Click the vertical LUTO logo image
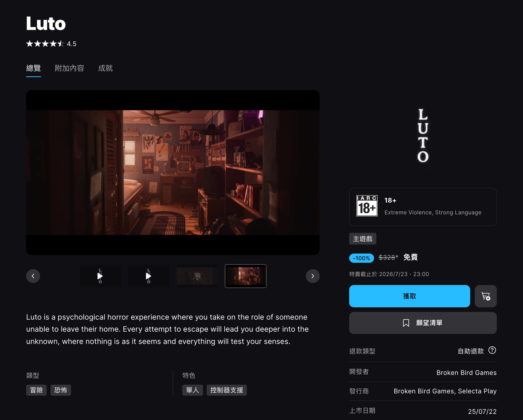 click(423, 136)
